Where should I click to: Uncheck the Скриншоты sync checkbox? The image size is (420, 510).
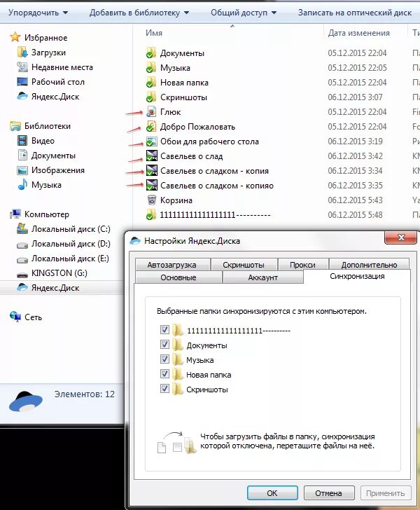(x=164, y=388)
